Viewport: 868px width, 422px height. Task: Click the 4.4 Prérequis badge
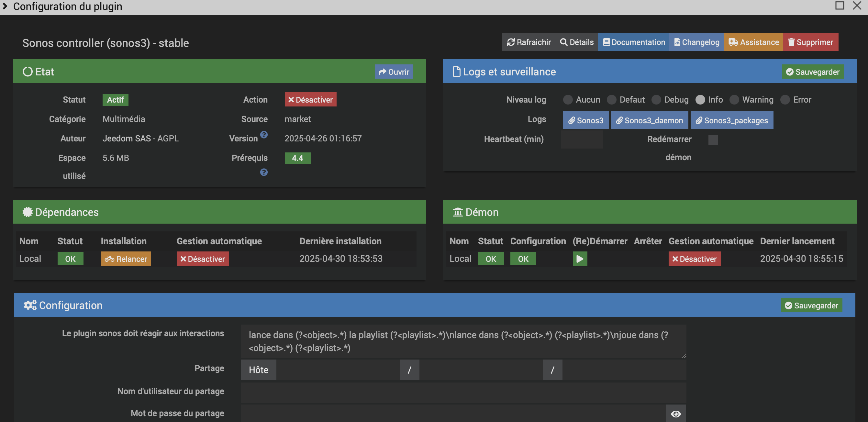pyautogui.click(x=297, y=158)
